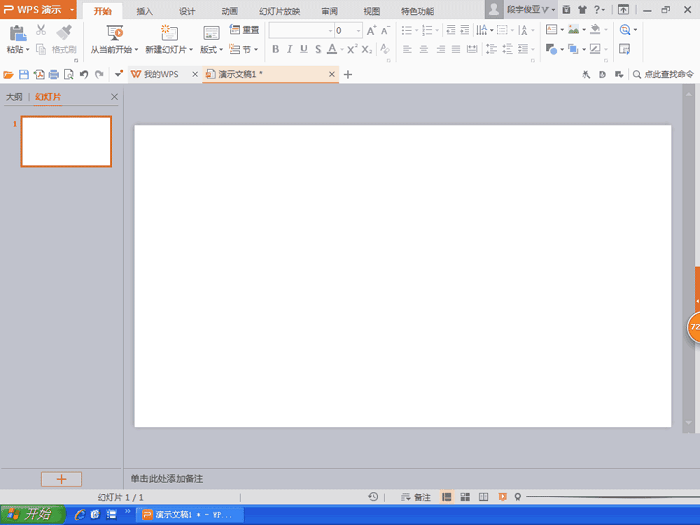Viewport: 700px width, 525px height.
Task: Start slideshow from current slide icon
Action: (114, 33)
